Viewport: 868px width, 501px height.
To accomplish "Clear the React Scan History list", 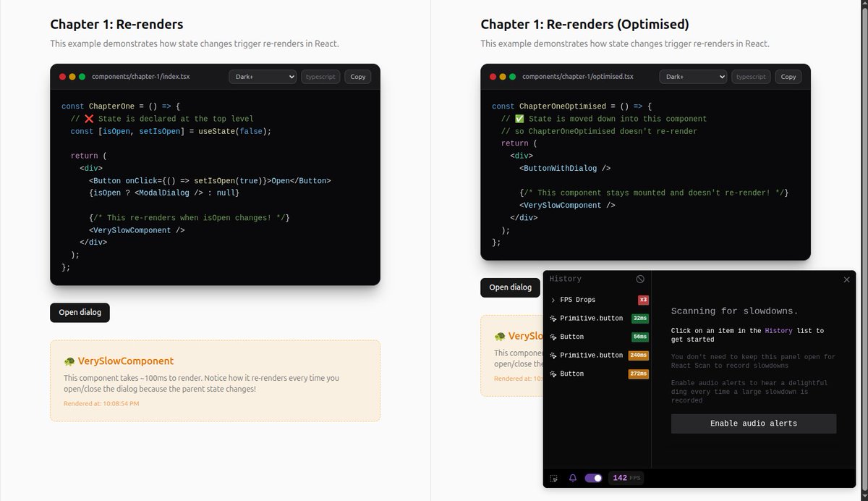I will pyautogui.click(x=640, y=279).
